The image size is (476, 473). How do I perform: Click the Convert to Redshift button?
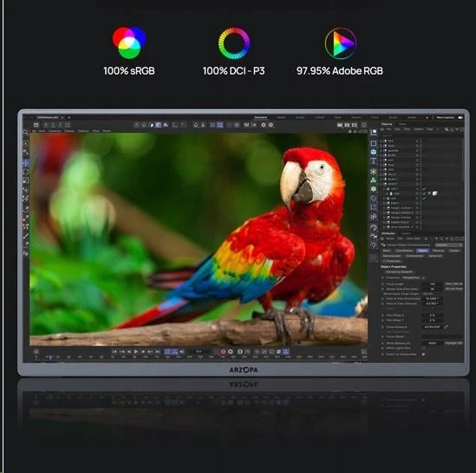(399, 272)
